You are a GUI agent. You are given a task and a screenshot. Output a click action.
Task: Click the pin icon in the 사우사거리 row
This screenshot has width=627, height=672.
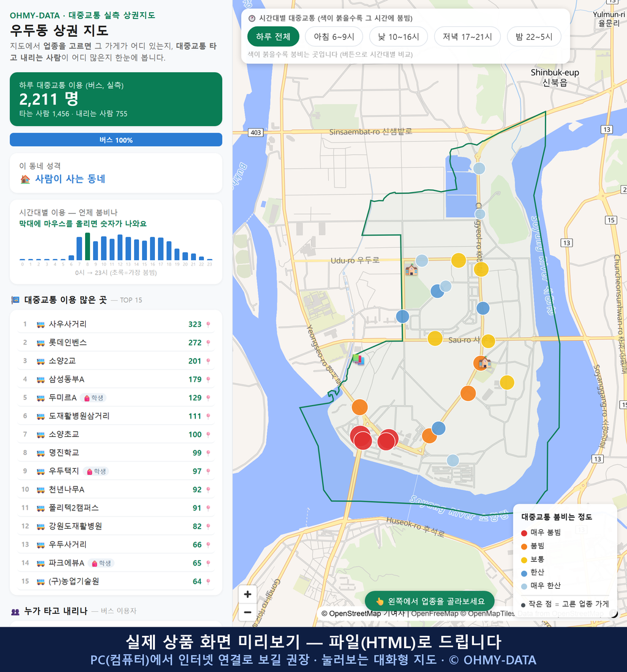(208, 324)
